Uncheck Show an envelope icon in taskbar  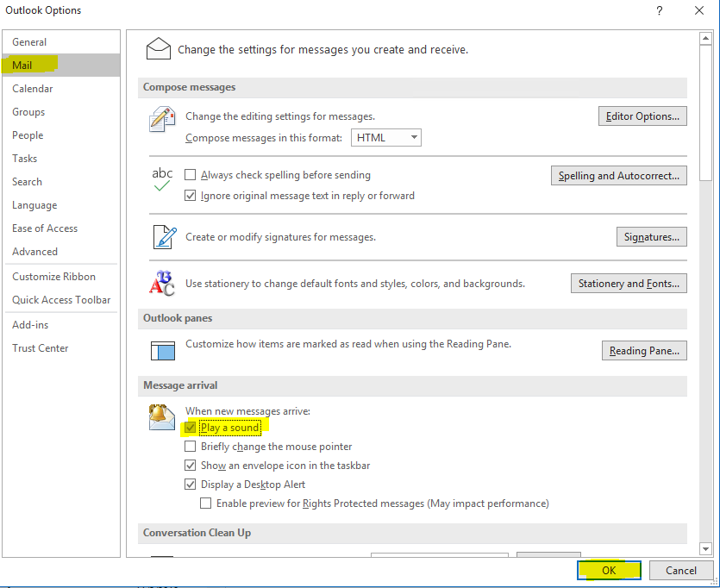(190, 466)
